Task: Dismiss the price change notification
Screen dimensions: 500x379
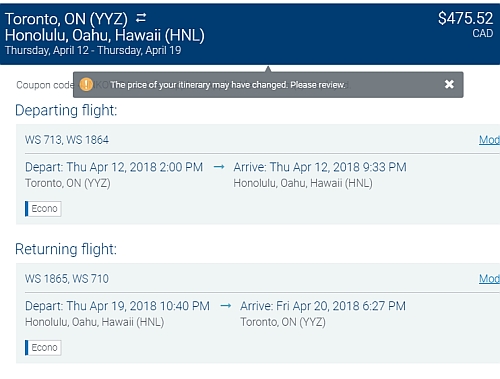Action: pyautogui.click(x=449, y=84)
